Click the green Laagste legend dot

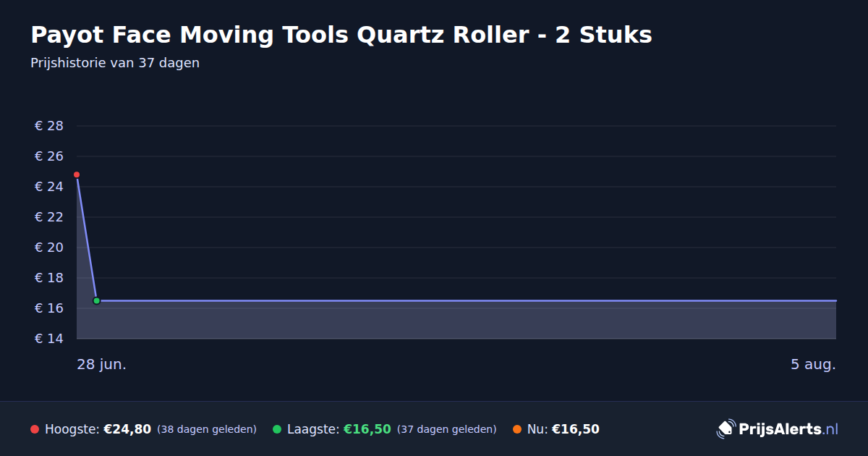click(277, 429)
